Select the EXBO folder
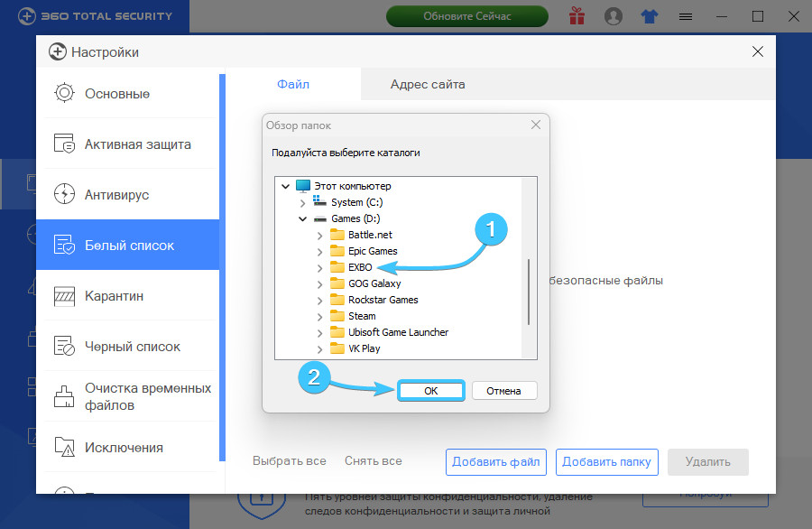The image size is (812, 529). [x=360, y=267]
